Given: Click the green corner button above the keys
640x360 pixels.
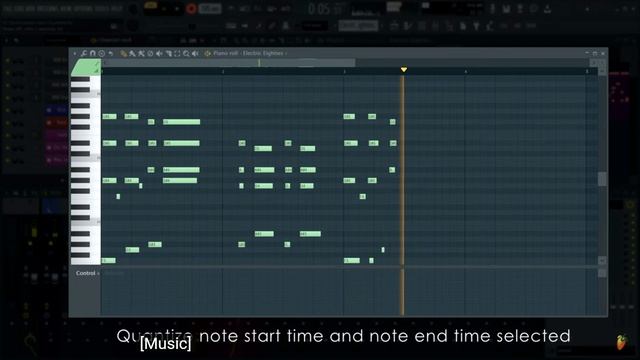Looking at the screenshot, I should [x=86, y=68].
